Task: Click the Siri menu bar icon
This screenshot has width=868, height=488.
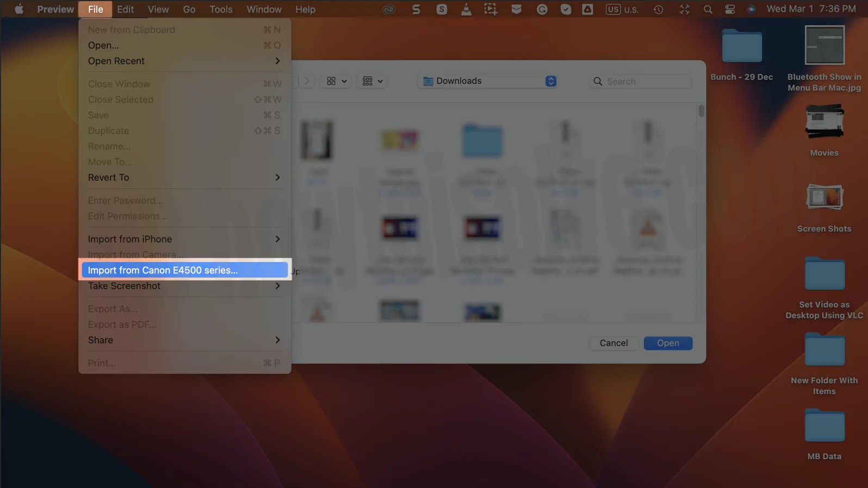Action: point(751,9)
